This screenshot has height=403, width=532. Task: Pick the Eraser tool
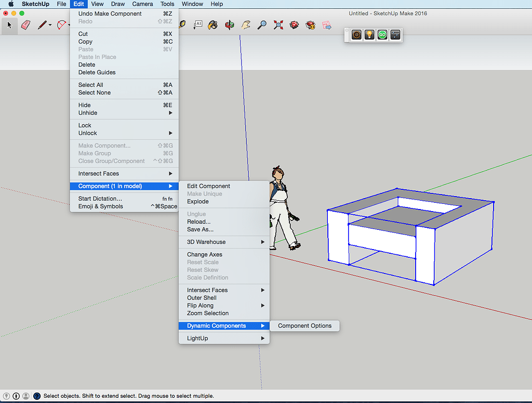click(x=25, y=25)
